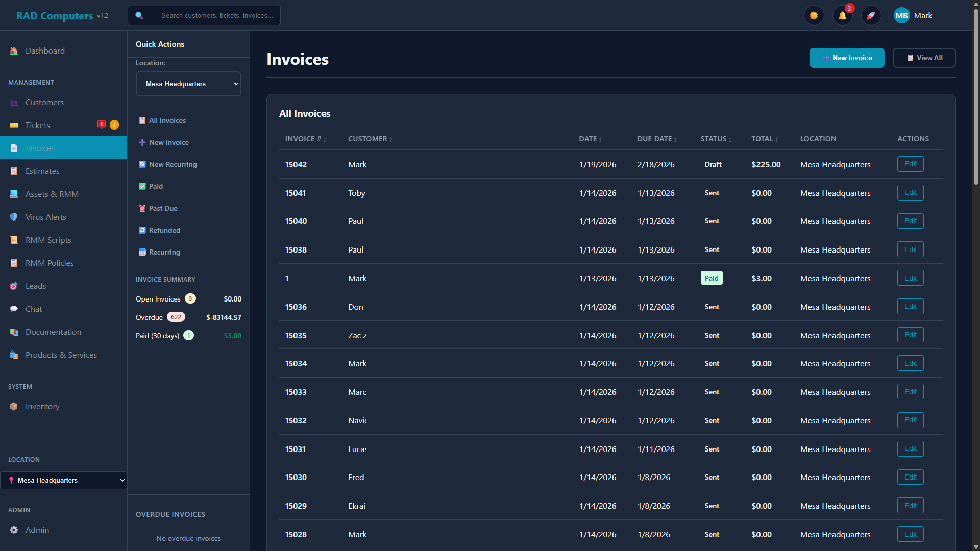Open the notifications bell icon
The width and height of the screenshot is (980, 551).
(842, 15)
